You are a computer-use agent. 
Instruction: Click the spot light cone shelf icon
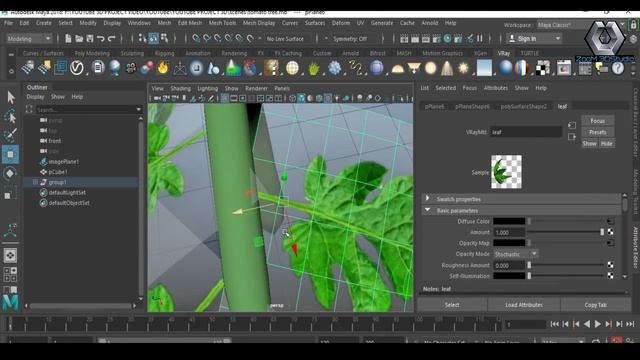tap(447, 68)
